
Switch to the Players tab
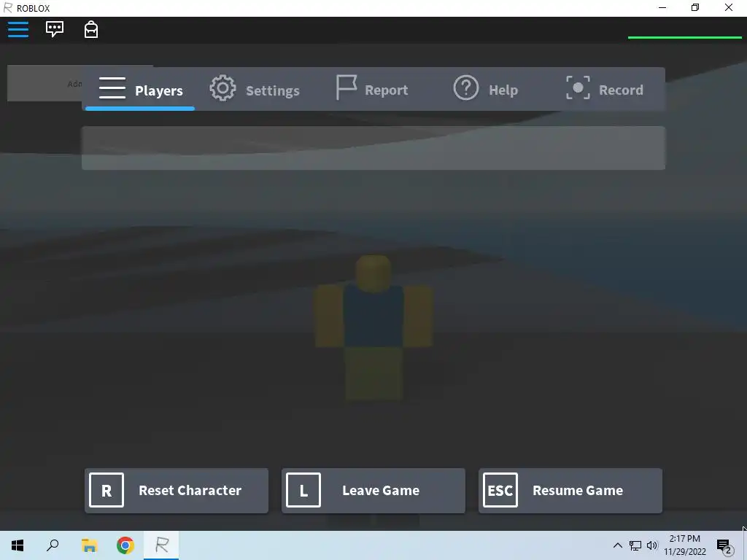[140, 90]
